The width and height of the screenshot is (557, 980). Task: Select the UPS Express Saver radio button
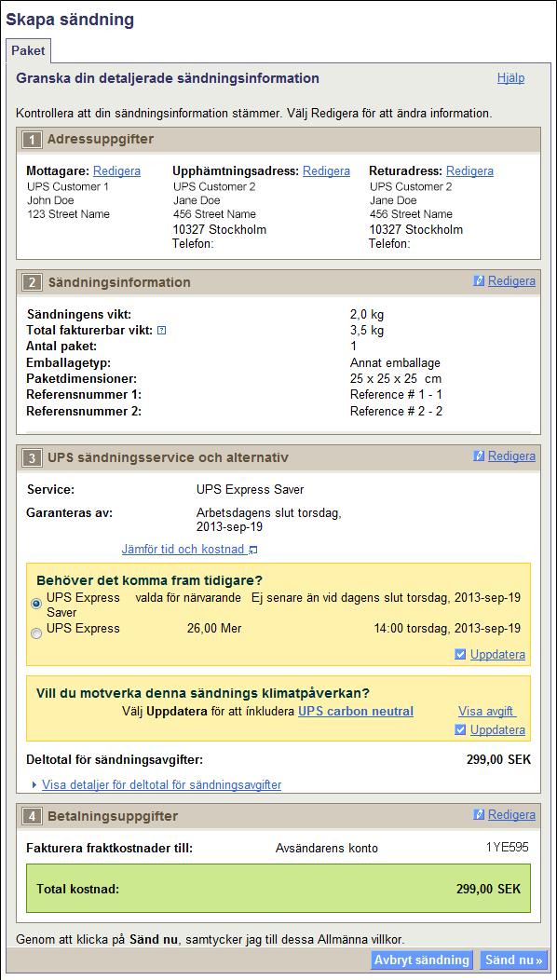click(x=36, y=604)
